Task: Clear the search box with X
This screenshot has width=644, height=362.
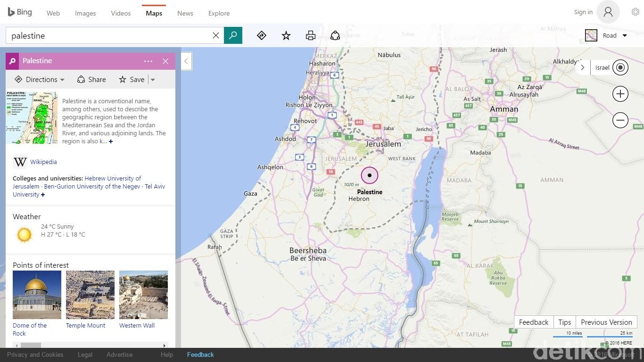Action: 216,35
